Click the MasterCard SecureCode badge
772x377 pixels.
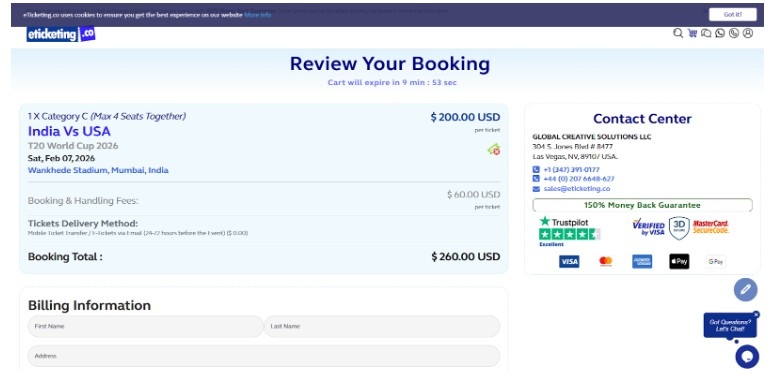coord(710,226)
